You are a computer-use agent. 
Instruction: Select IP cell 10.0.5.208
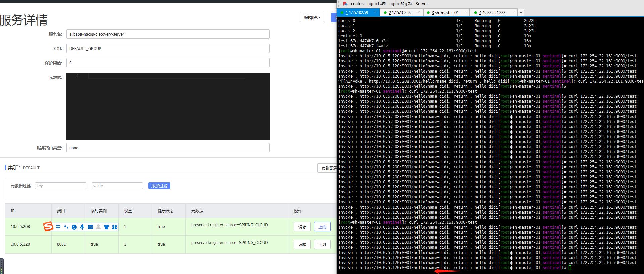click(20, 227)
